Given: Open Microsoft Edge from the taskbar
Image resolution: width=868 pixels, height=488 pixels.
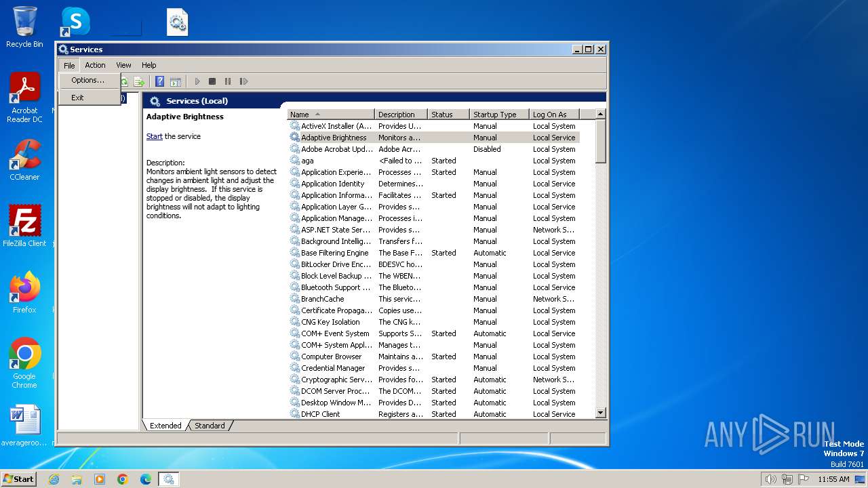Looking at the screenshot, I should tap(146, 479).
